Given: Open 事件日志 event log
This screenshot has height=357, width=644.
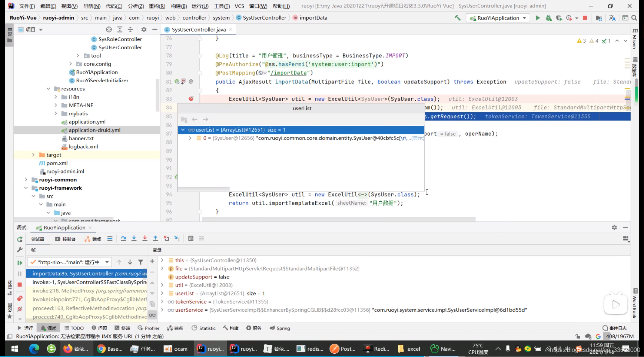Looking at the screenshot, I should coord(615,328).
